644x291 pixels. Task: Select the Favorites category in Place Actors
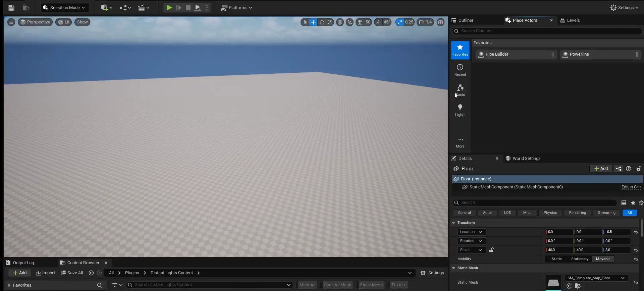coord(460,50)
